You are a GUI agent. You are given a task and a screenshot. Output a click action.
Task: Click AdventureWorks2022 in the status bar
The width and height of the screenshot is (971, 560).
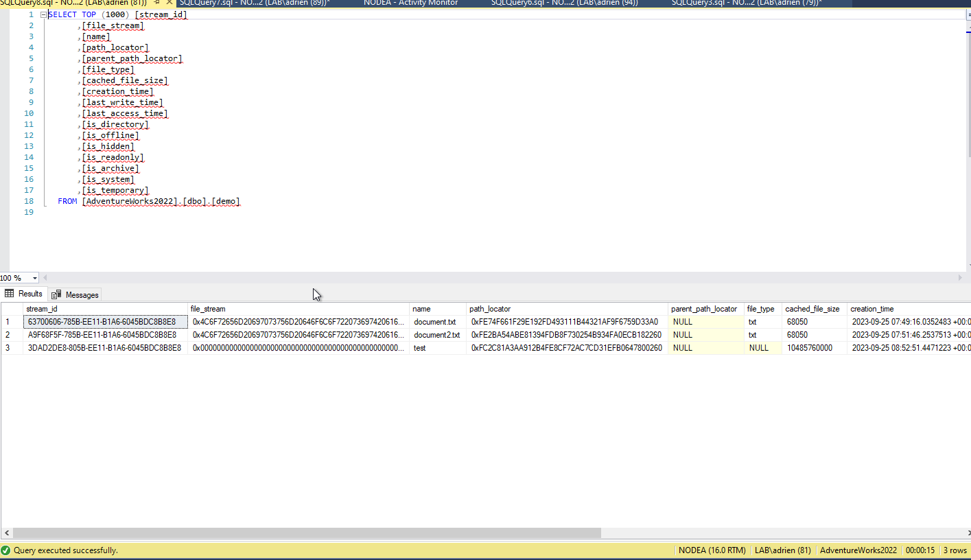858,550
